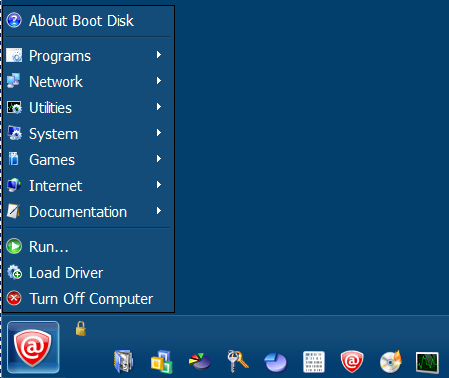Expand the Network submenu arrow
The height and width of the screenshot is (378, 449).
(159, 81)
